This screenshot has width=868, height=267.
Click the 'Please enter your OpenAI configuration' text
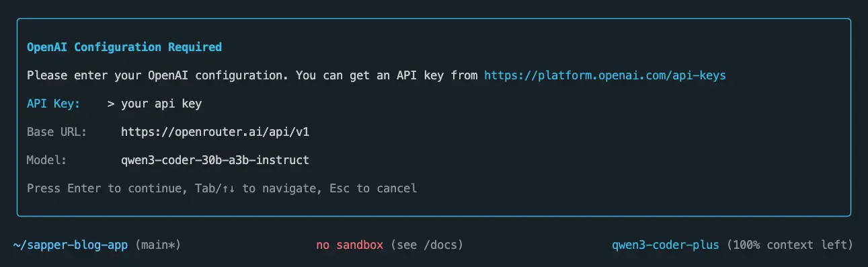(158, 75)
